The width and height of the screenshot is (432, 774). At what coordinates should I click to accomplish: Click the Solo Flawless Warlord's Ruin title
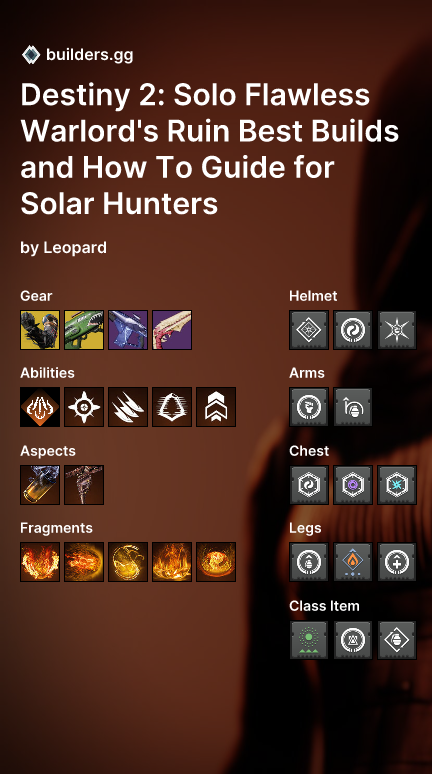(x=210, y=149)
